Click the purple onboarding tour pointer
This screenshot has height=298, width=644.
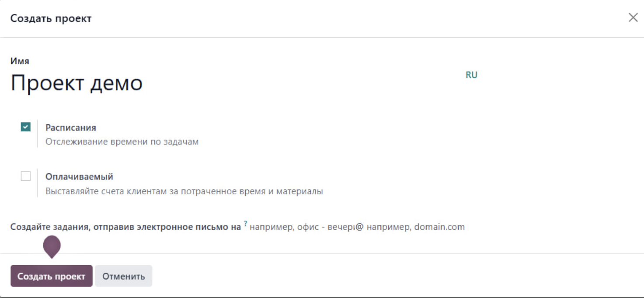click(x=52, y=247)
